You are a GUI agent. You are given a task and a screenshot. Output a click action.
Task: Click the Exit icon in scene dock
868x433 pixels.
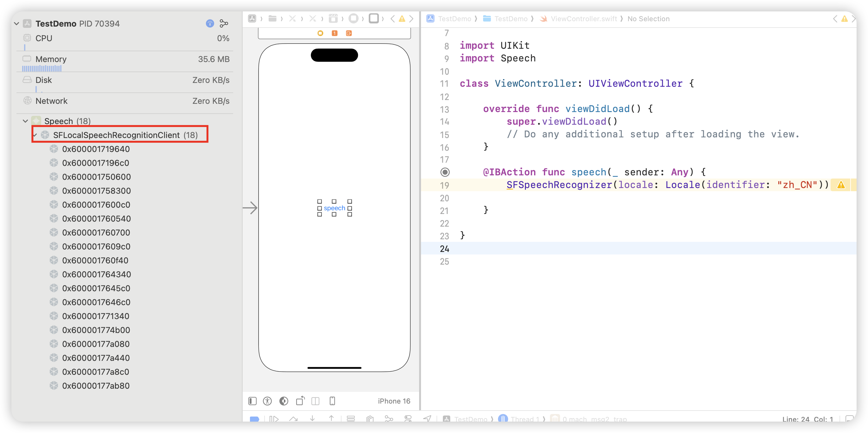(349, 33)
